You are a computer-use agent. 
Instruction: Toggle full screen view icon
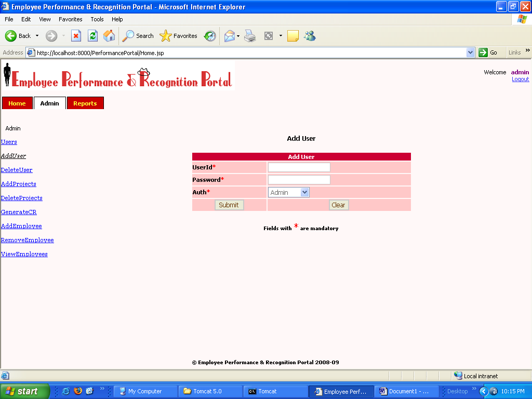(269, 36)
